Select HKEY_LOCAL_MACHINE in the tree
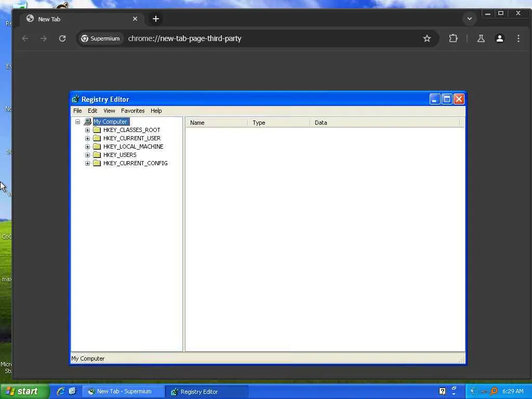 pyautogui.click(x=134, y=147)
